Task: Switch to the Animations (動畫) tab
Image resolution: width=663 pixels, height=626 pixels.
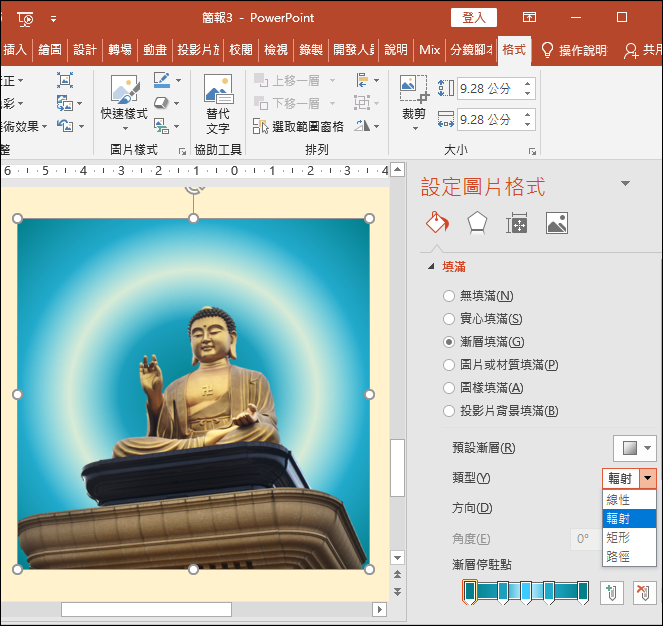Action: (155, 50)
